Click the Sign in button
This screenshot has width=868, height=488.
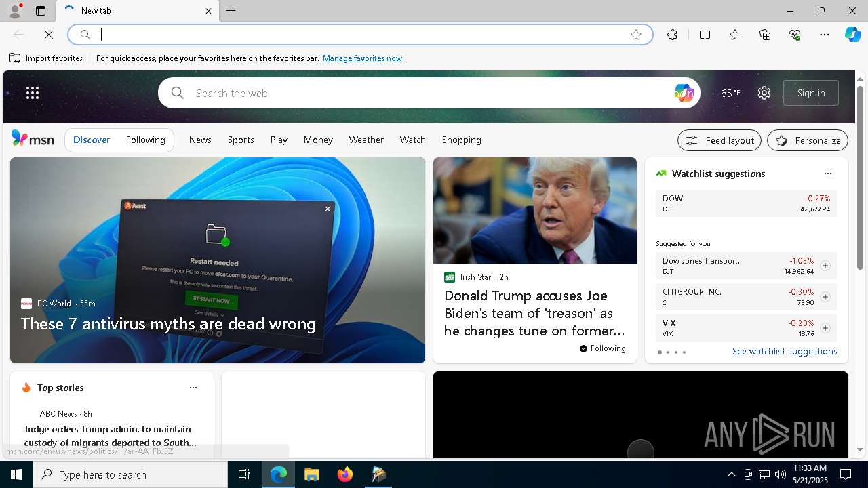coord(811,93)
